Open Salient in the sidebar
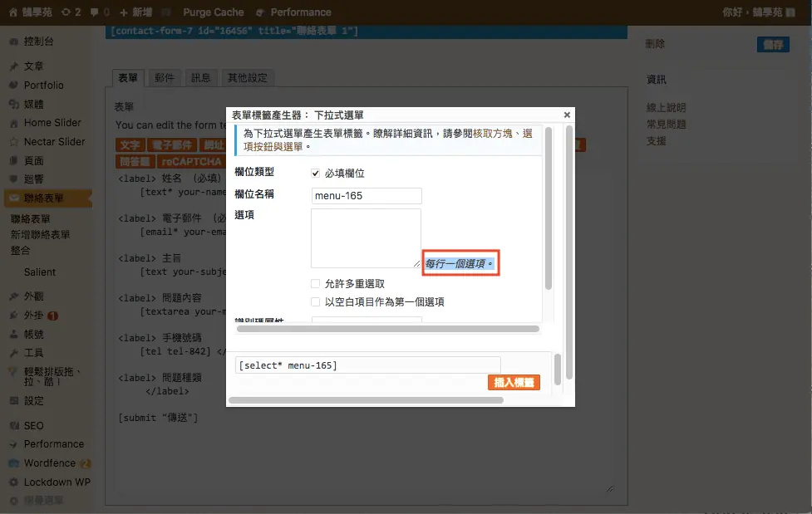 point(39,272)
